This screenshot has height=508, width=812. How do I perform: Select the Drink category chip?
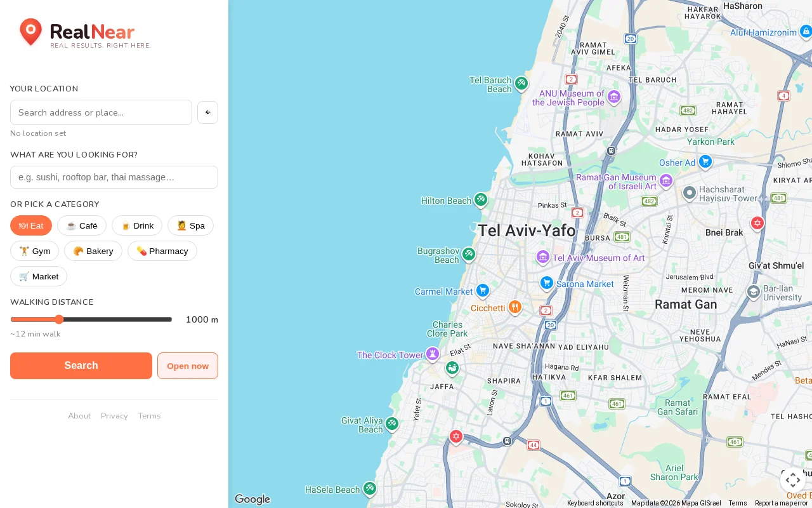(x=137, y=225)
